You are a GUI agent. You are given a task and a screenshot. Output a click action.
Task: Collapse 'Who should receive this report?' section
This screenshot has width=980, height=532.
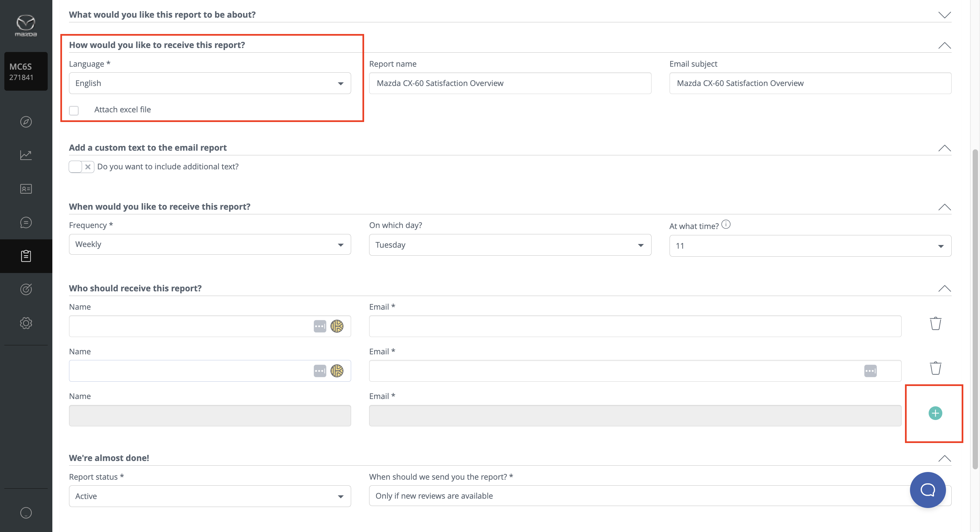[944, 288]
